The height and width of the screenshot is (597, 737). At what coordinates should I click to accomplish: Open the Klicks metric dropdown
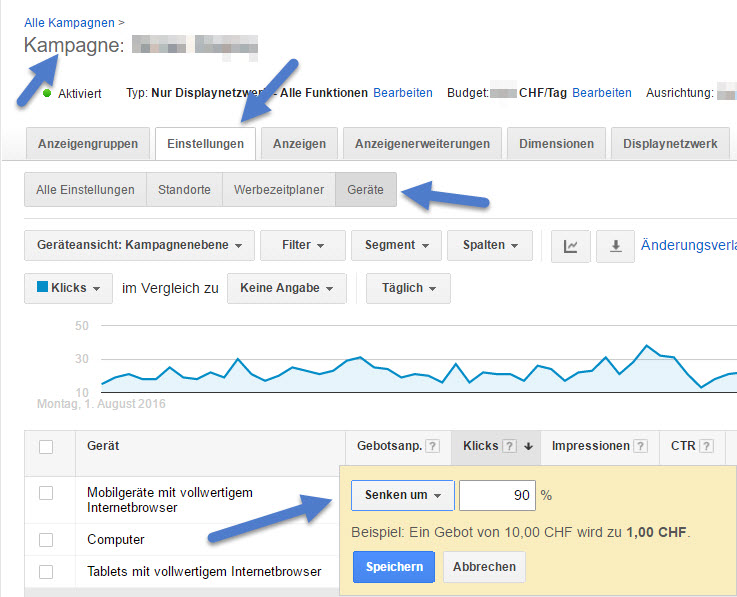click(x=68, y=288)
